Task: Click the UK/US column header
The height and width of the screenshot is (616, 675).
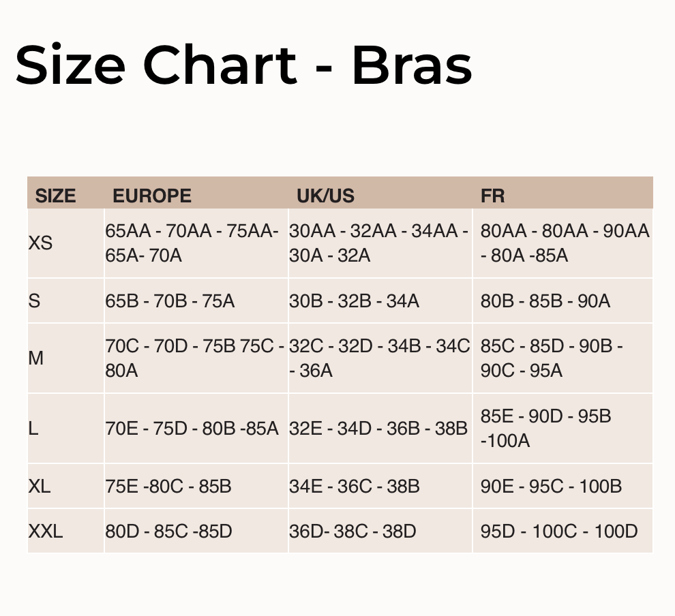Action: click(x=325, y=196)
